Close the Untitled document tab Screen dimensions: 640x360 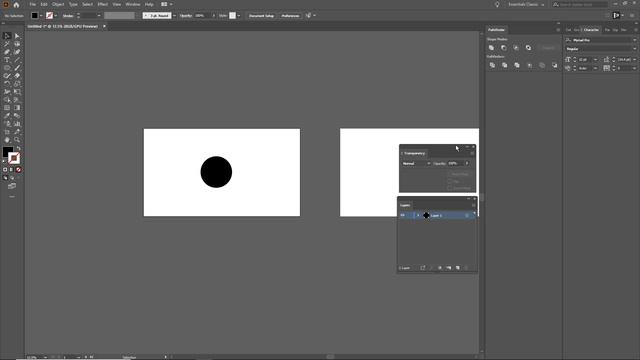pos(104,26)
